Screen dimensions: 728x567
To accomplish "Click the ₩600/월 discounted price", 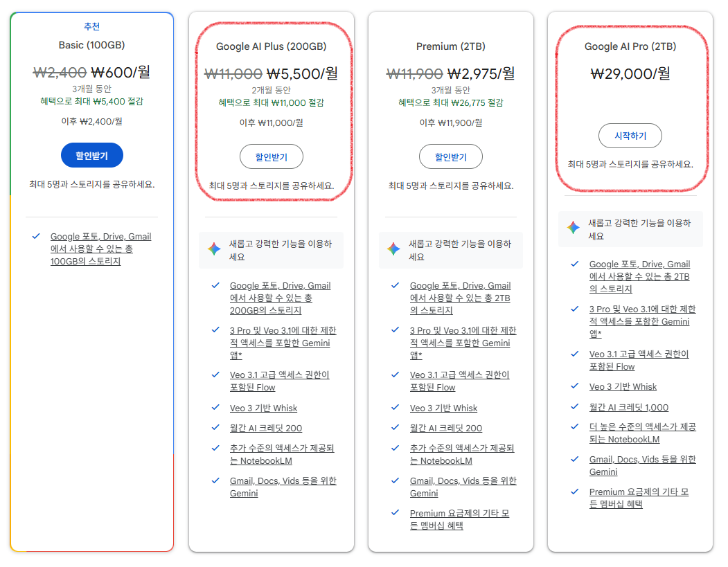I will (121, 73).
